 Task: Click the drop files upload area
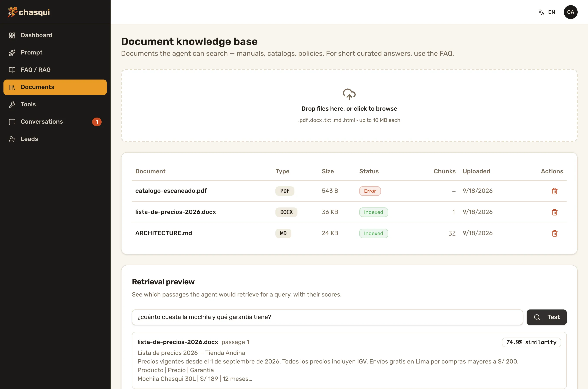click(x=349, y=105)
